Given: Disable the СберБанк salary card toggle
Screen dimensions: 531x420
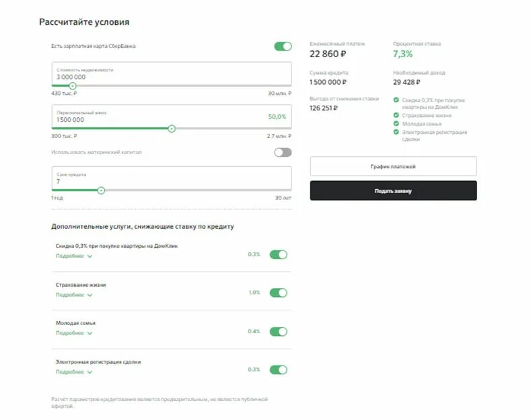Looking at the screenshot, I should click(283, 46).
